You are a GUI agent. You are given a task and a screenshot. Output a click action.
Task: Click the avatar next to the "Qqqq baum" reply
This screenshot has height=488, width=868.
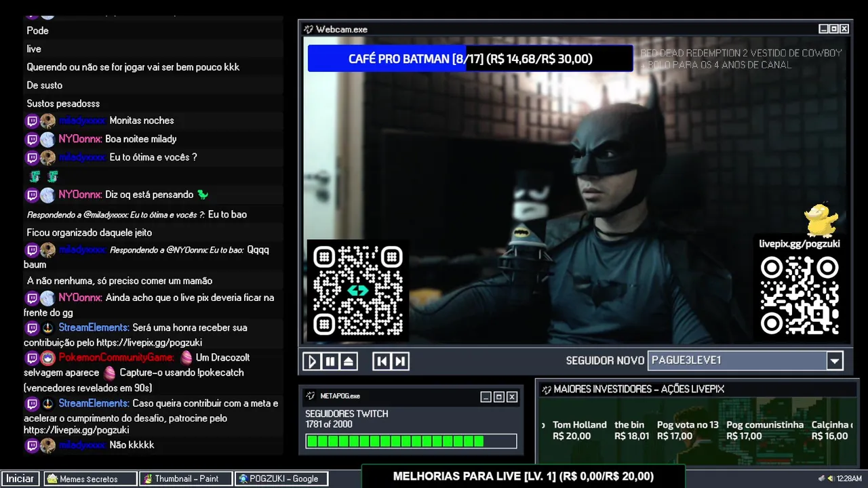[47, 250]
